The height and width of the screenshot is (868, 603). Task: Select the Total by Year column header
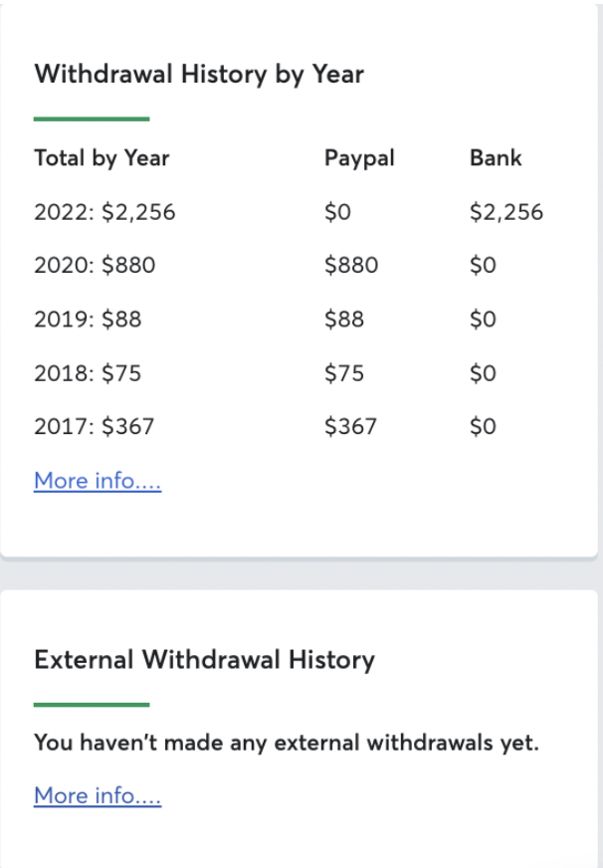pyautogui.click(x=101, y=157)
